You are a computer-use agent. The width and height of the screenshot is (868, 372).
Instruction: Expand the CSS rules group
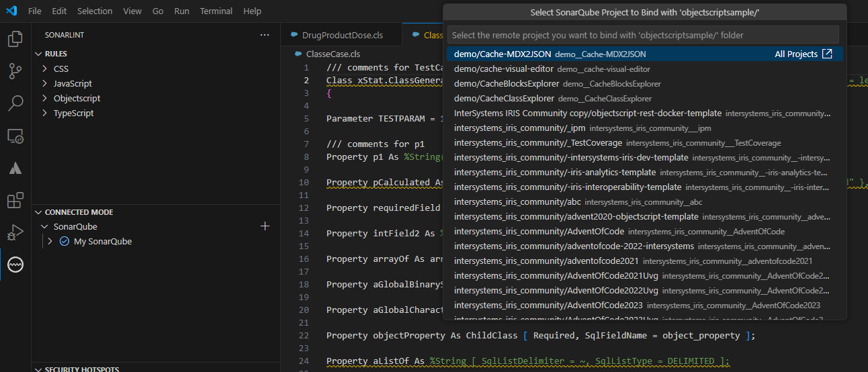[x=46, y=68]
